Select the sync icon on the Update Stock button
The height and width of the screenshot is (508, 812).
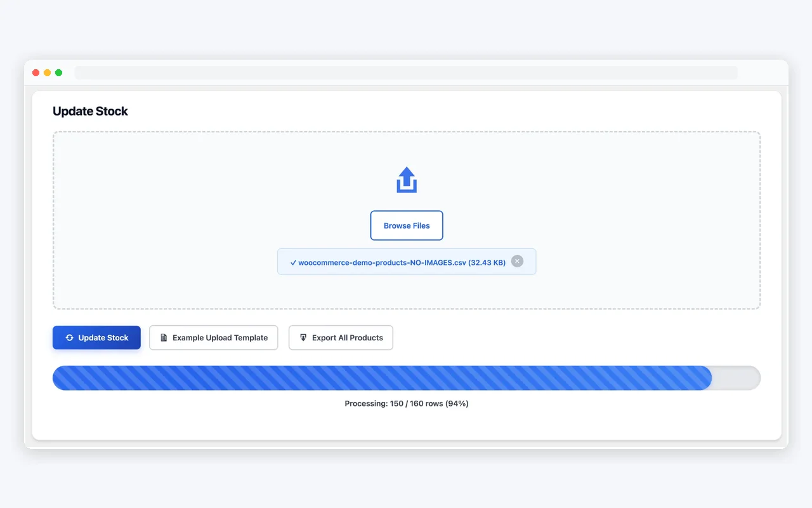pos(69,337)
